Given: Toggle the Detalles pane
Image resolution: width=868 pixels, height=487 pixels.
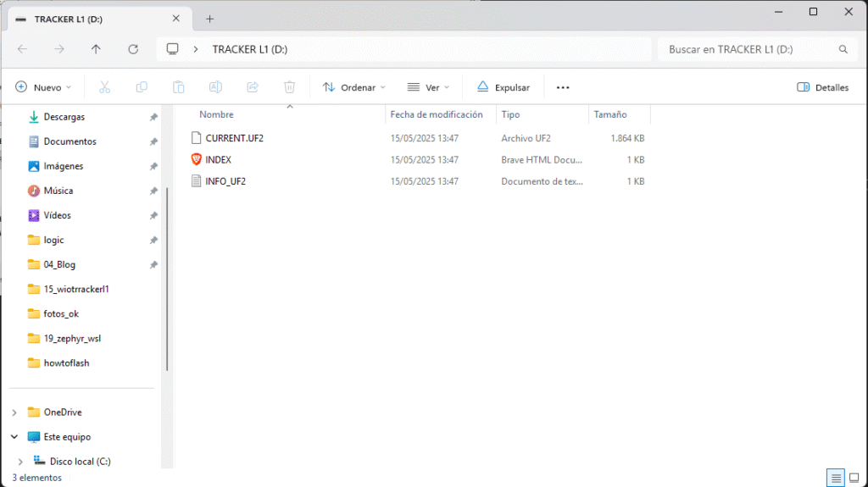Looking at the screenshot, I should 823,87.
